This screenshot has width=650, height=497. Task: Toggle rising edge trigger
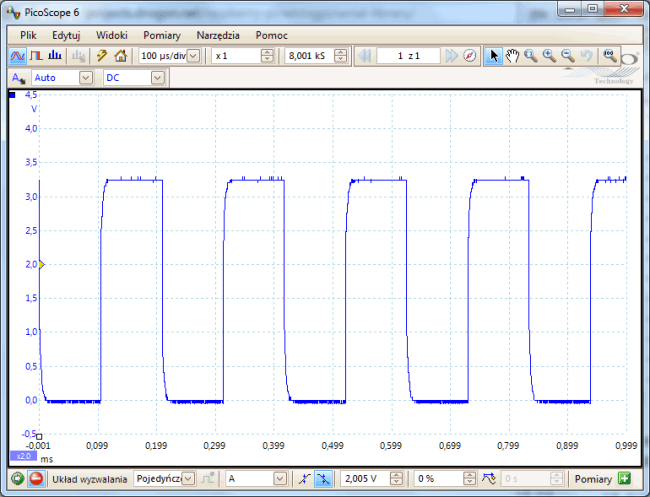(x=304, y=479)
